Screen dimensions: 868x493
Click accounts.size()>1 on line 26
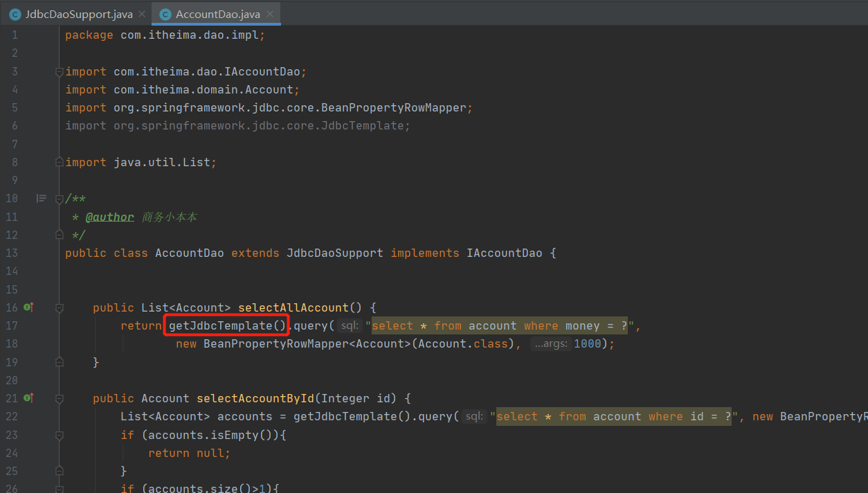coord(207,488)
